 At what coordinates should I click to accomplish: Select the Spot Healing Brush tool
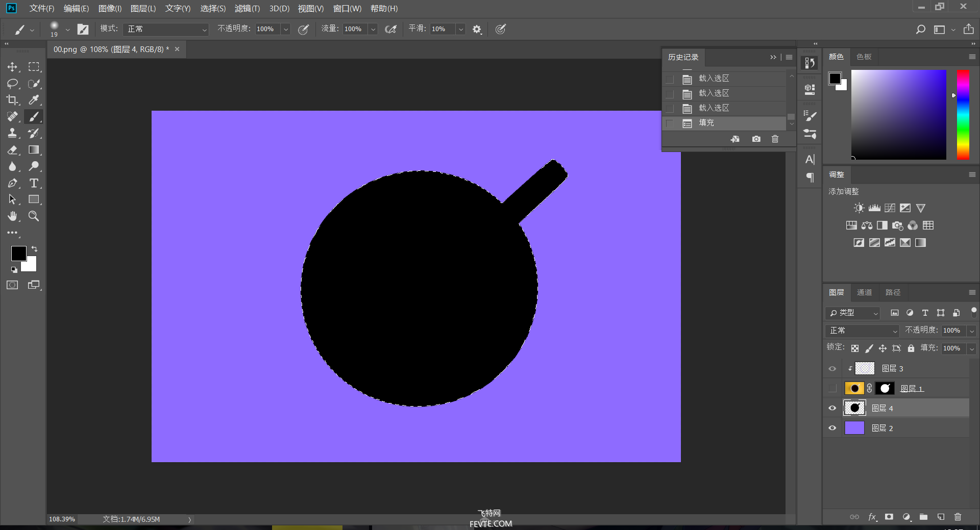[12, 116]
